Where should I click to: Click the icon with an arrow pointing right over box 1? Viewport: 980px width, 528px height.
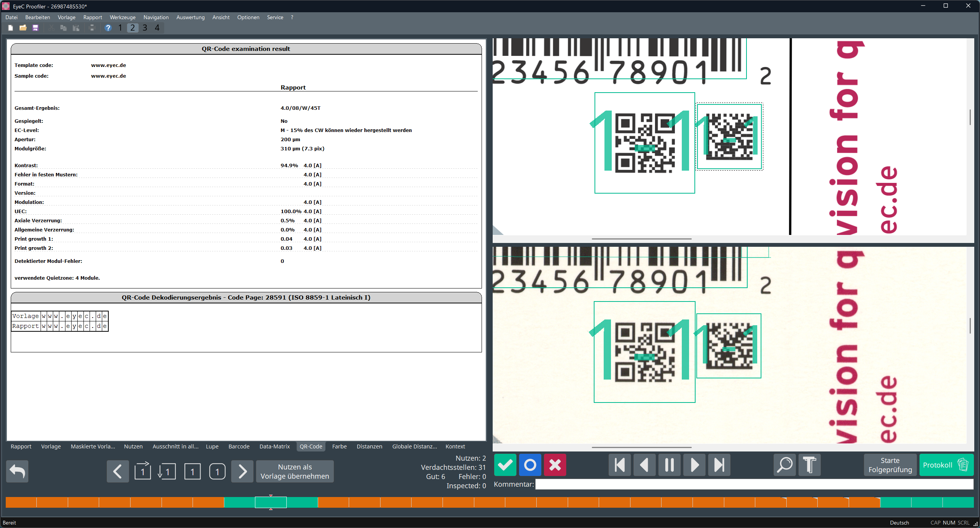[x=143, y=471]
